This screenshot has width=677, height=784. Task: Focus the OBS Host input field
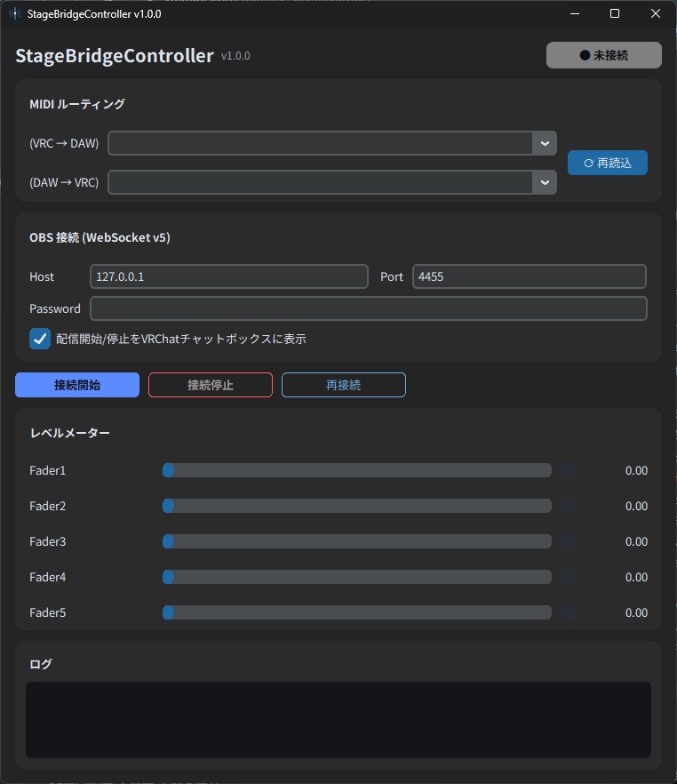point(229,276)
